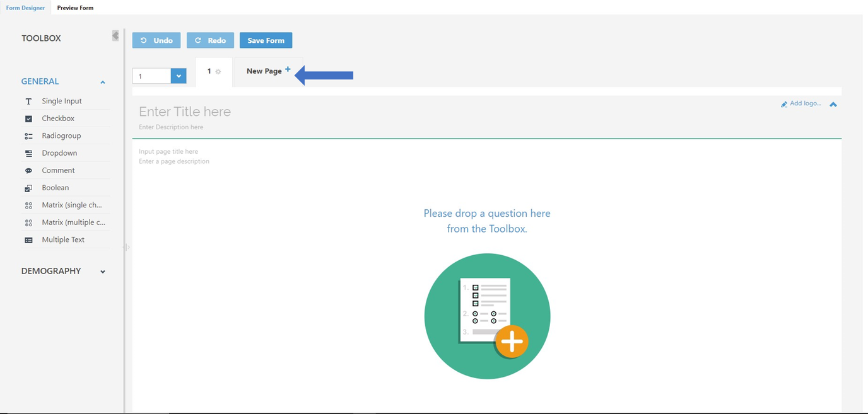Click the Enter Title here field
Viewport: 868px width, 414px height.
tap(185, 112)
